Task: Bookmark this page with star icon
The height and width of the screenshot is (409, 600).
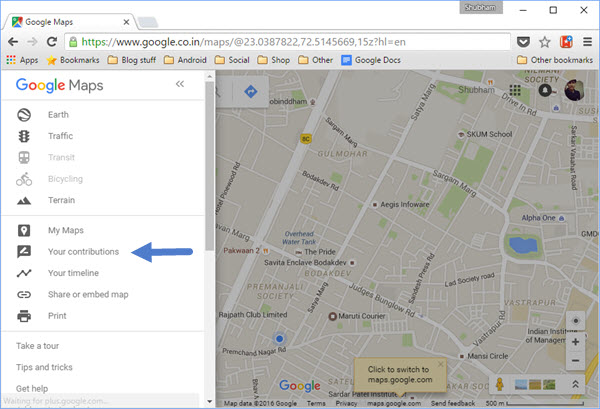Action: 545,42
